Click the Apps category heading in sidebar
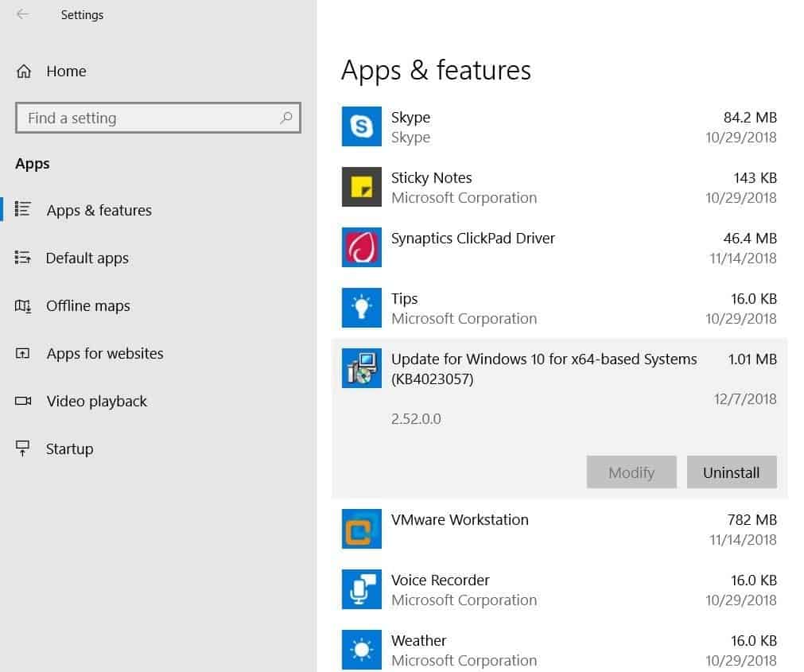The height and width of the screenshot is (672, 804). pos(33,164)
